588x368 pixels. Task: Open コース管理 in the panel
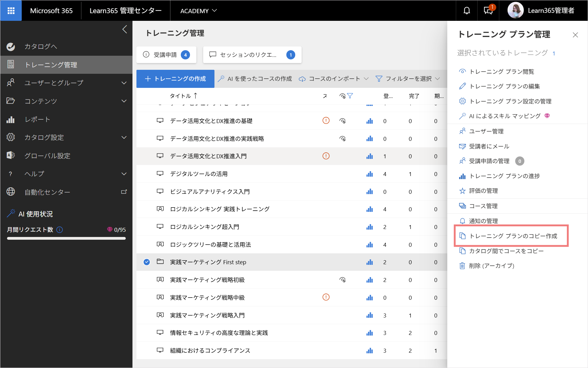click(478, 206)
